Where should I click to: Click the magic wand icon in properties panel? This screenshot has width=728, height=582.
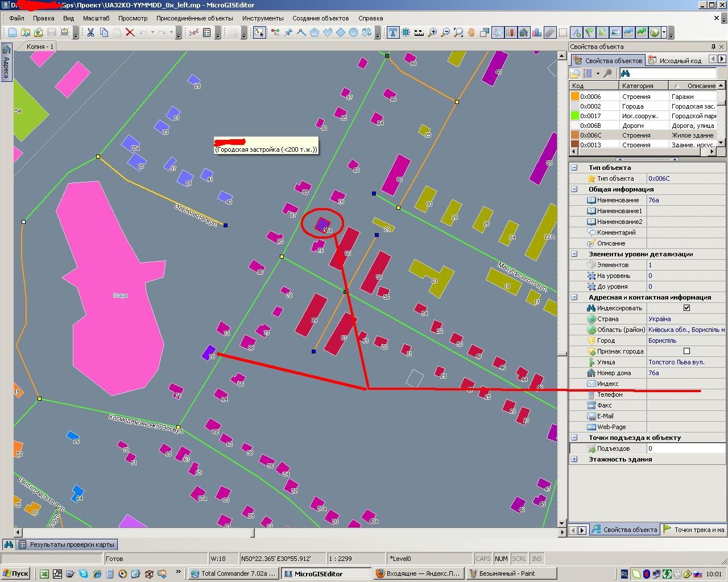607,73
